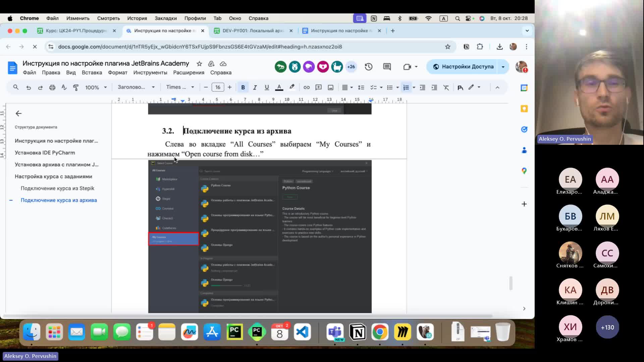The image size is (644, 362).
Task: Increase paragraph indent
Action: click(x=434, y=87)
